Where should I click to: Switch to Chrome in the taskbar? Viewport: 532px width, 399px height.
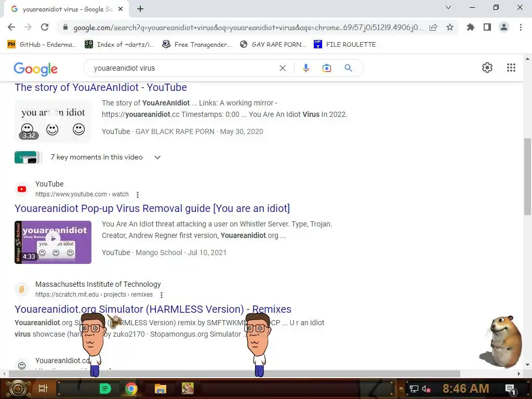131,389
